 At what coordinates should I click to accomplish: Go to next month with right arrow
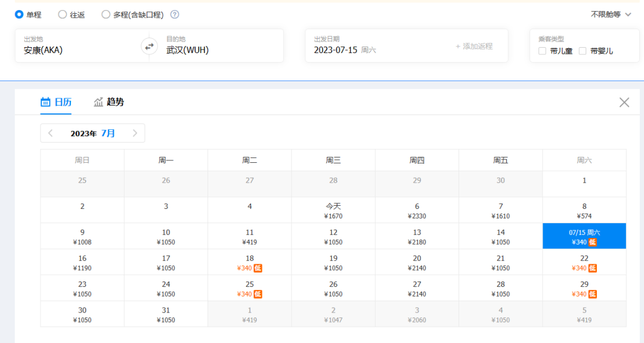(x=135, y=133)
